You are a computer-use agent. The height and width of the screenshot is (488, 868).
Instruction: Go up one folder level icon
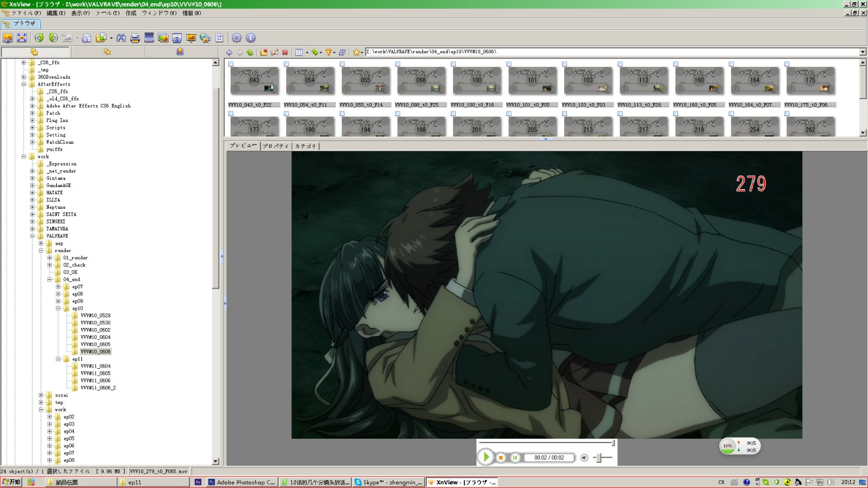250,53
